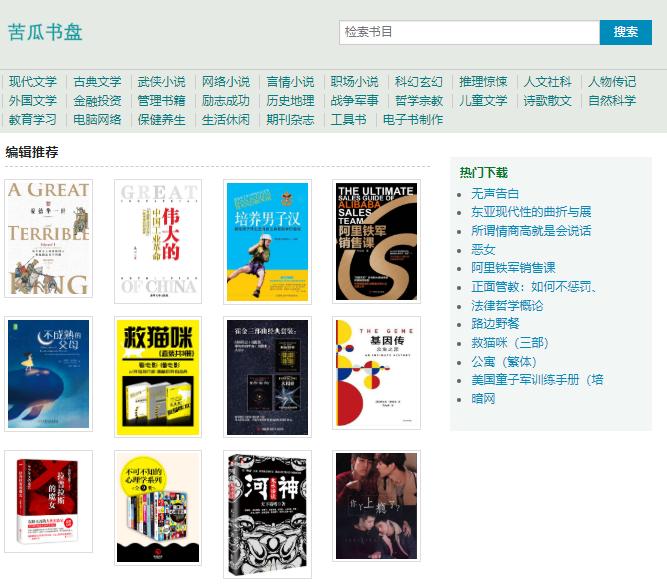Select the 金融投资 category
This screenshot has height=588, width=667.
[x=97, y=101]
